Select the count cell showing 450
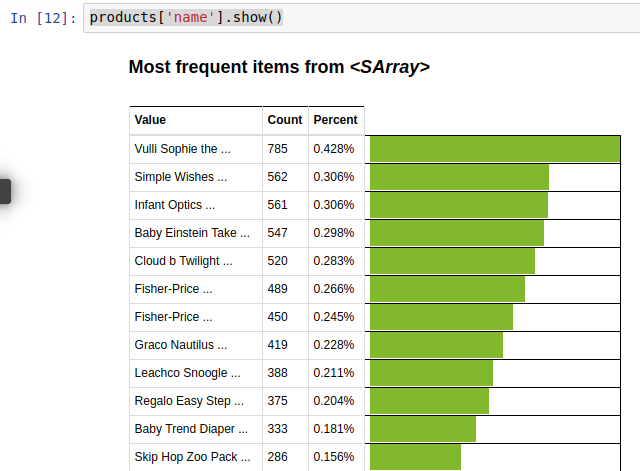640x471 pixels. pos(277,317)
